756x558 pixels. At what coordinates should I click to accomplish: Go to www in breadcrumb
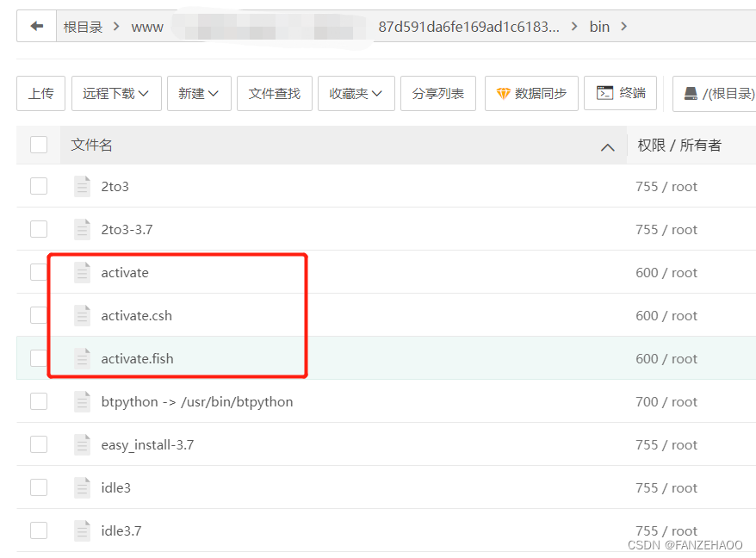click(x=147, y=27)
